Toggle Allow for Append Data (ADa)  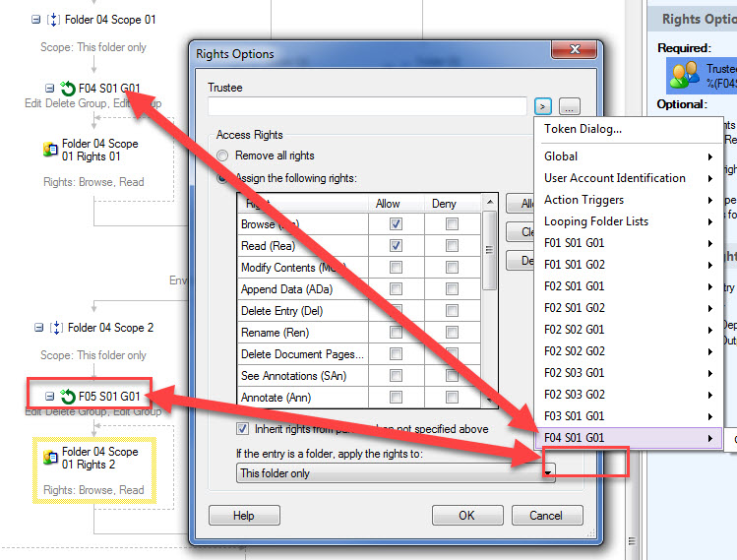click(x=396, y=289)
